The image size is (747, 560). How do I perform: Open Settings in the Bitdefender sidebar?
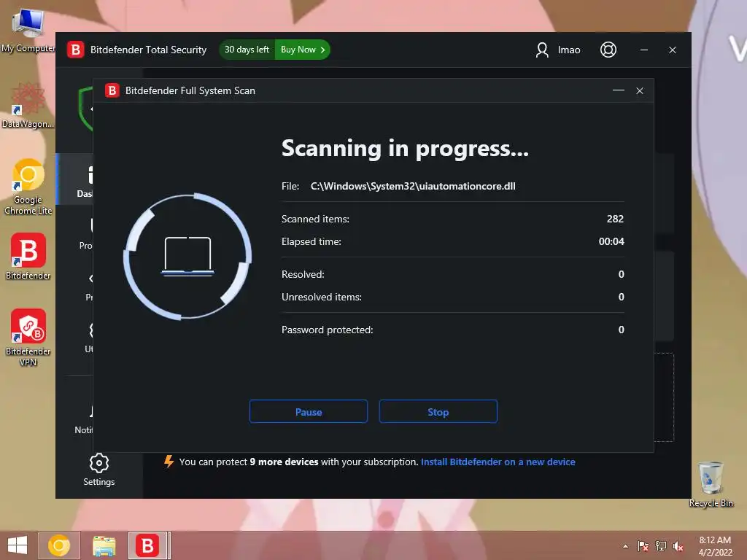pyautogui.click(x=99, y=470)
